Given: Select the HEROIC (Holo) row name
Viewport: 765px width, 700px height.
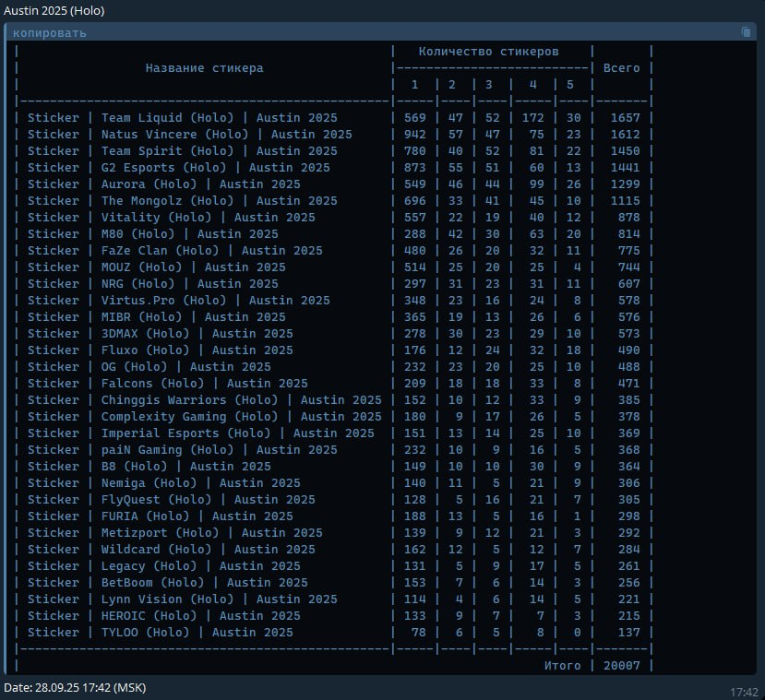Looking at the screenshot, I should tap(164, 615).
